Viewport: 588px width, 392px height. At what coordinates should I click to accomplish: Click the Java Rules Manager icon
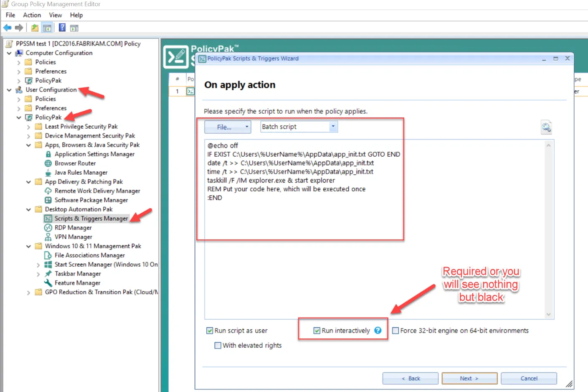tap(48, 173)
